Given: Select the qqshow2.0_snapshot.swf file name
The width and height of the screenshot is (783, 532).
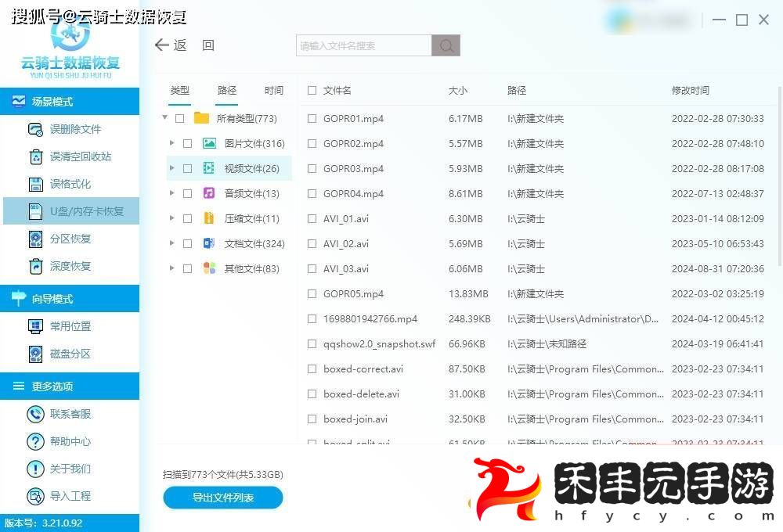Looking at the screenshot, I should click(x=379, y=344).
